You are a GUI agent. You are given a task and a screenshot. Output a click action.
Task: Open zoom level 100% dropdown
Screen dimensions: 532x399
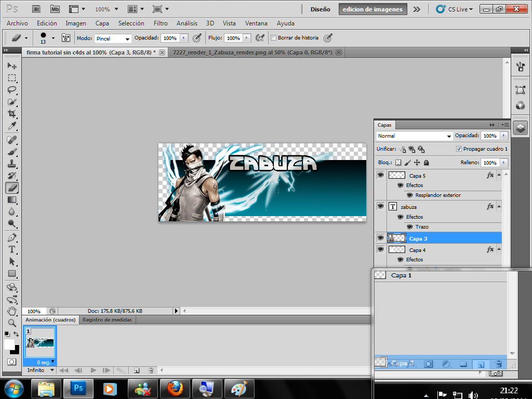click(116, 9)
